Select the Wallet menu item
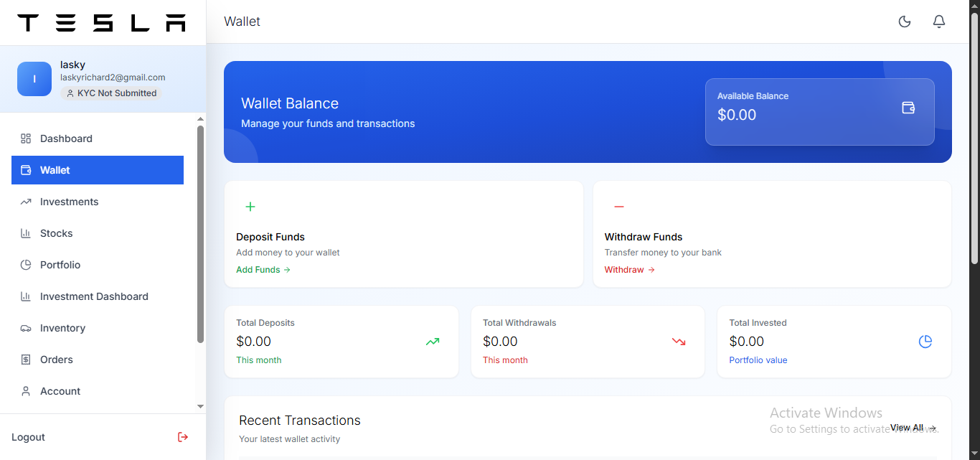The image size is (980, 460). (x=98, y=170)
